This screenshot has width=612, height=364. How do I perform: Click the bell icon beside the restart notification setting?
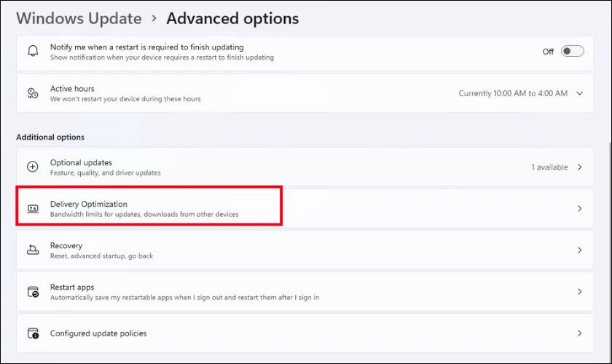(x=33, y=51)
